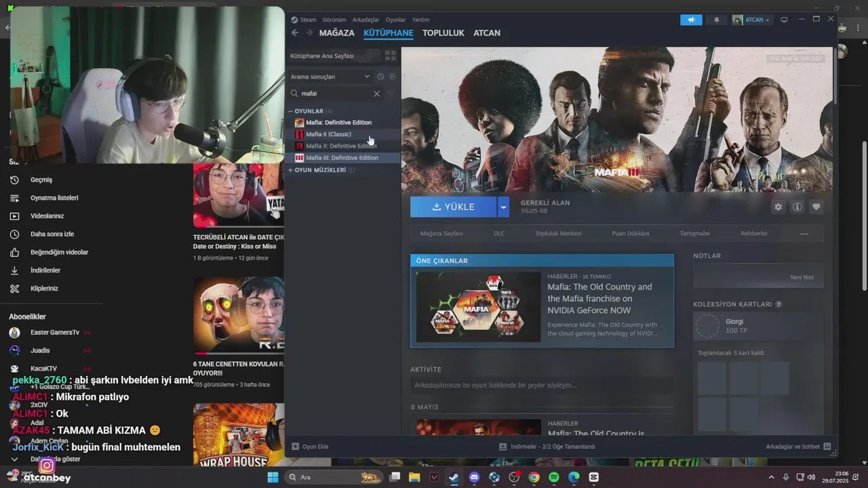Open Discord from the taskbar

click(475, 477)
